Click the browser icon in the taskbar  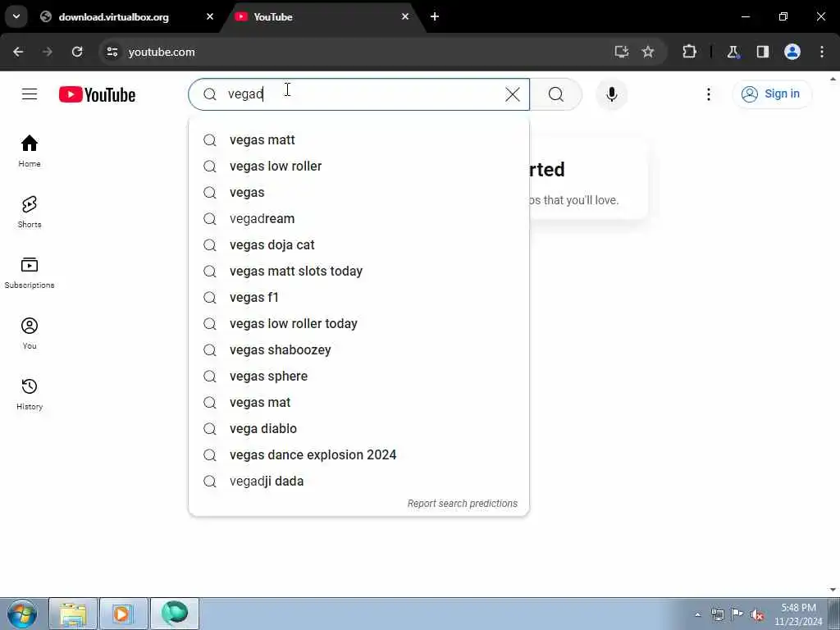coord(175,614)
